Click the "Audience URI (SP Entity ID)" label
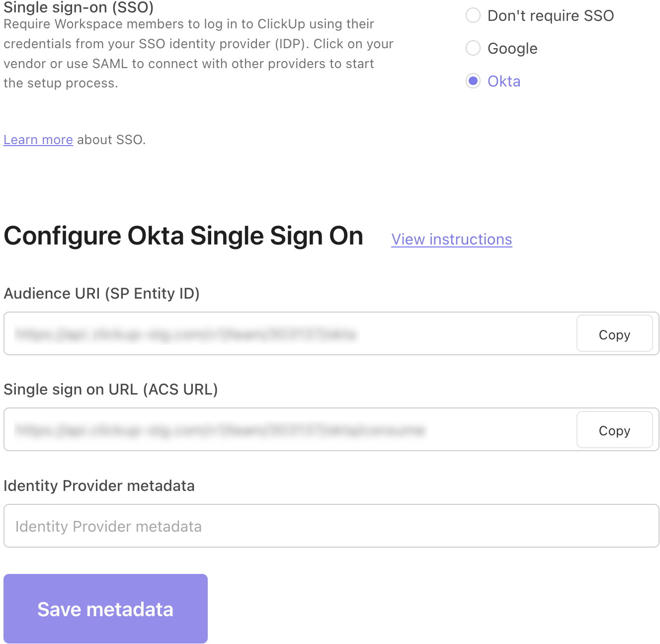Screen dimensions: 660x644 [101, 294]
